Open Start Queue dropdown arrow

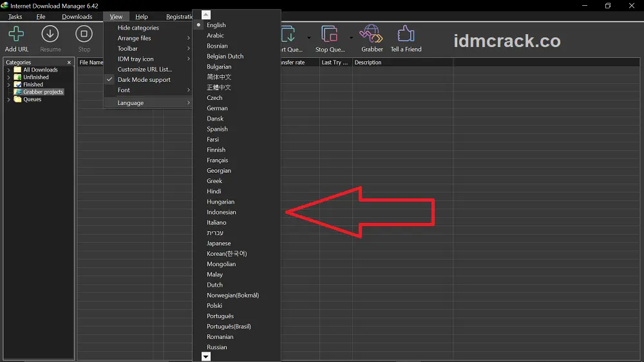309,38
